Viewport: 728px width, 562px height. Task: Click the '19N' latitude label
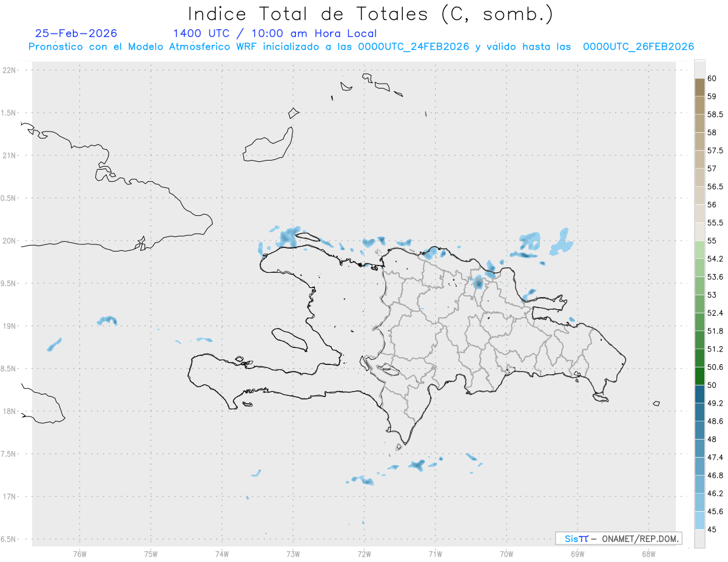[9, 326]
